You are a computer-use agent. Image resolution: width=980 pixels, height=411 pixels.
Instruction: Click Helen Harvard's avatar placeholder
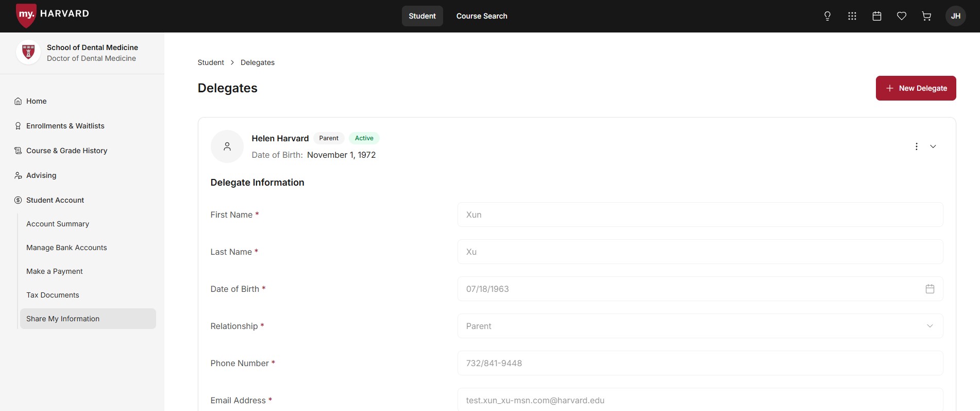click(227, 146)
